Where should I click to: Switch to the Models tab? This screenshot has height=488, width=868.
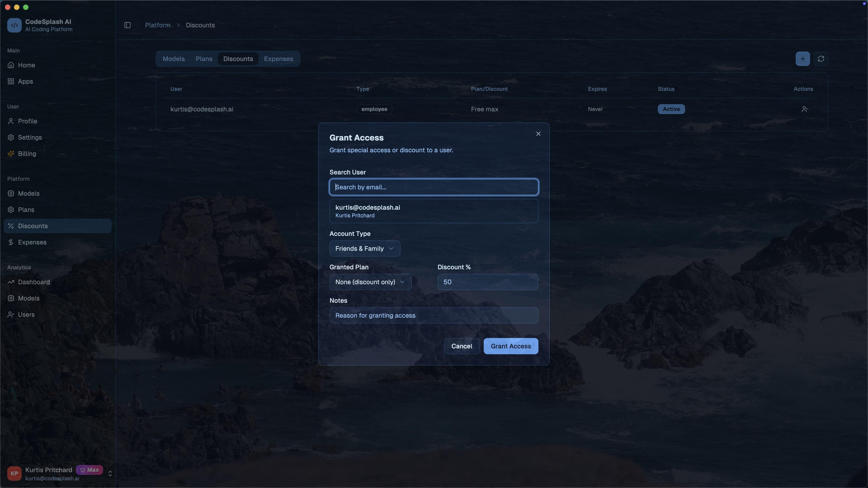coord(174,59)
